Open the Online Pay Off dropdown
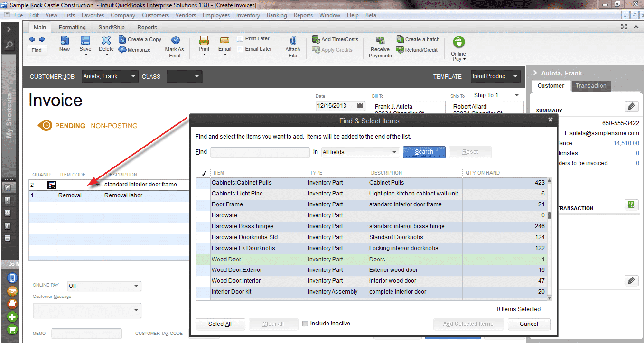This screenshot has height=343, width=644. pyautogui.click(x=136, y=286)
